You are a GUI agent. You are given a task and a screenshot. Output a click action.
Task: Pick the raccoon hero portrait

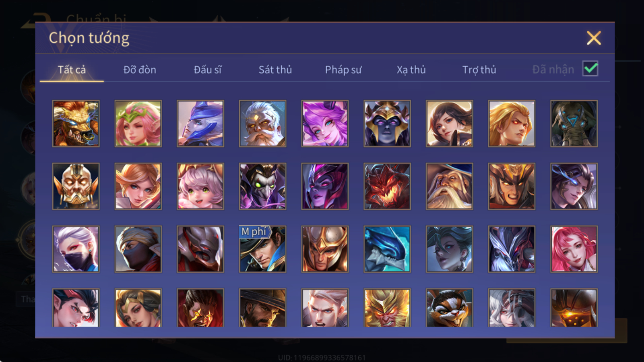(x=449, y=308)
